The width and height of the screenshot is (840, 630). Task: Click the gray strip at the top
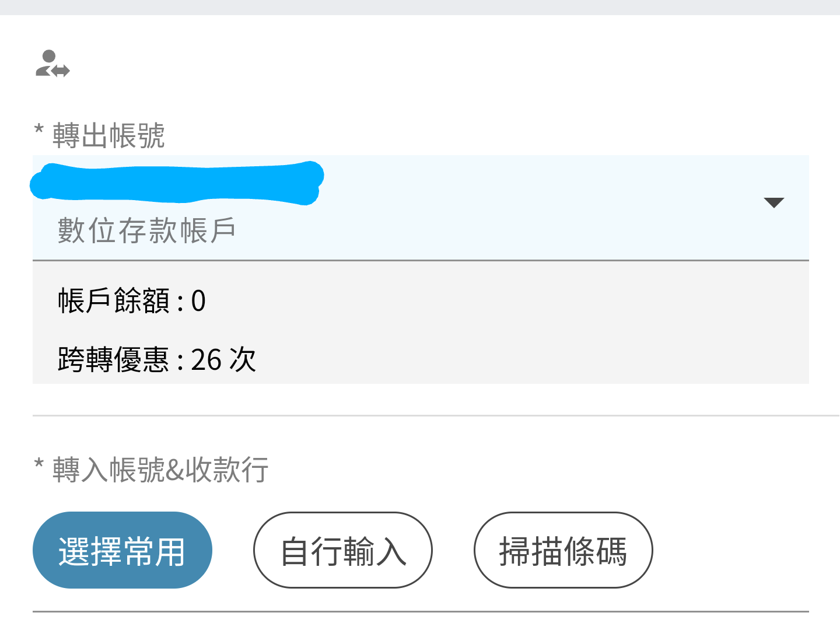[420, 7]
